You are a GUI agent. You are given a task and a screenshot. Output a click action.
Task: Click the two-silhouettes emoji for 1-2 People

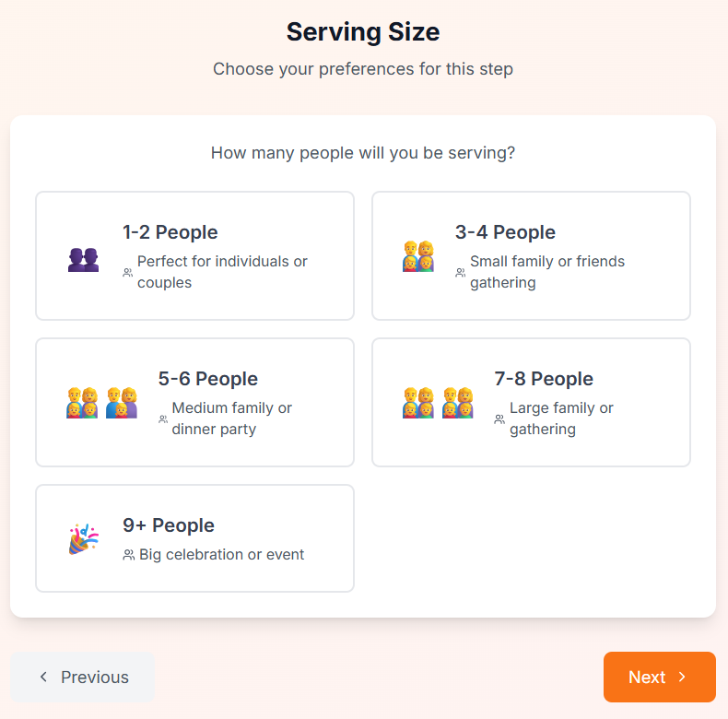[x=83, y=257]
